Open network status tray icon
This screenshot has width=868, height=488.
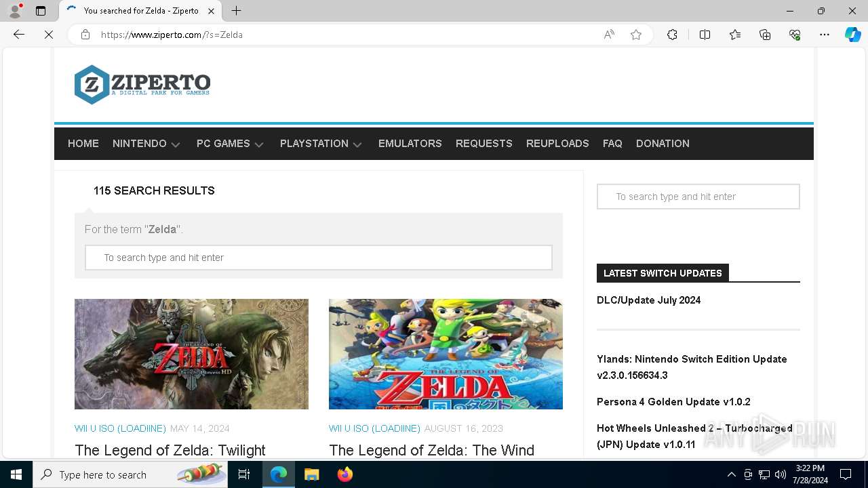tap(764, 474)
